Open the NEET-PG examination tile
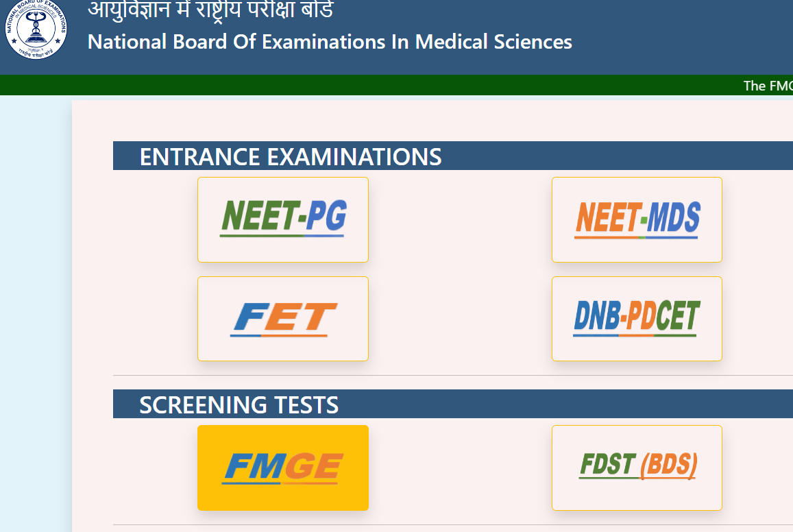 282,219
